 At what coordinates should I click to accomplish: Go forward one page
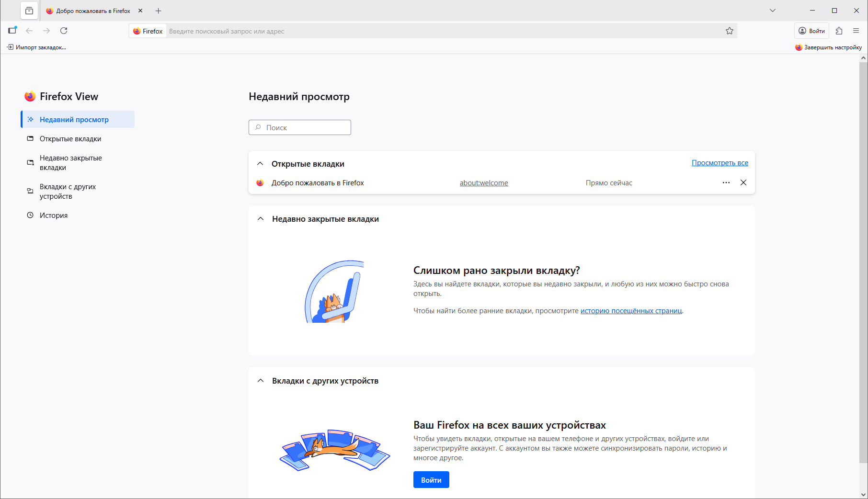tap(46, 31)
